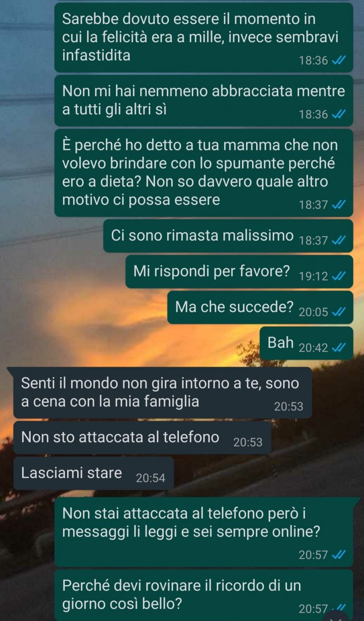The image size is (364, 621).
Task: Tap read ticks on 'Non mi hai nemmeno abbracciata'
Action: pyautogui.click(x=338, y=114)
